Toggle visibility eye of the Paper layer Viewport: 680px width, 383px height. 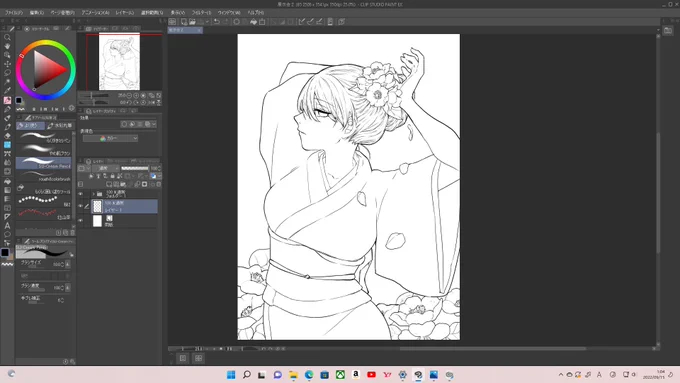tap(81, 221)
